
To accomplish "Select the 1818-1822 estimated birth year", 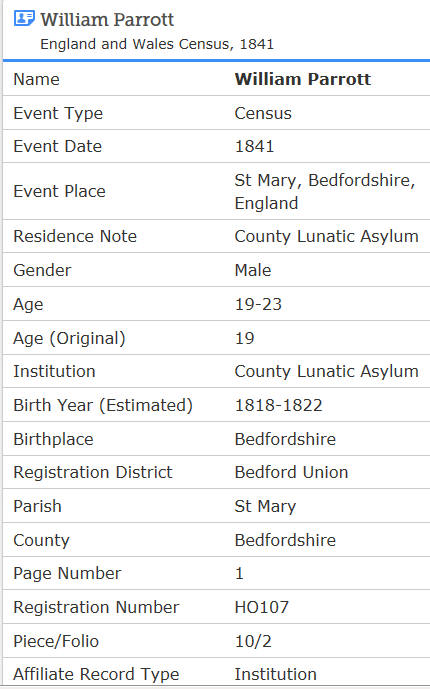I will click(278, 405).
